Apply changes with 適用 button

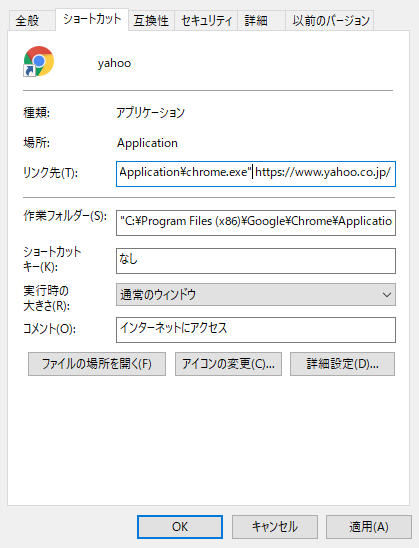(369, 527)
